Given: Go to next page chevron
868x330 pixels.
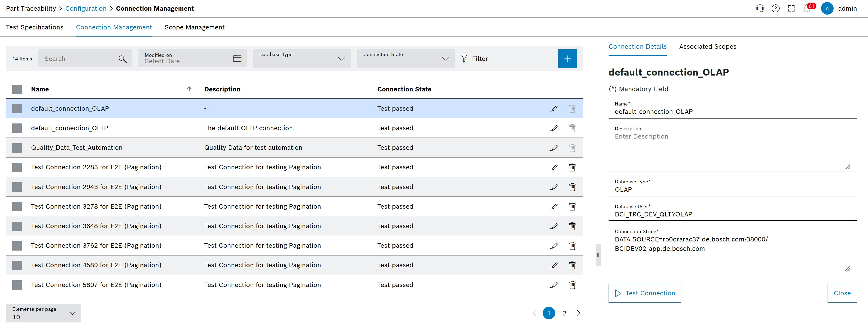Looking at the screenshot, I should pos(579,313).
